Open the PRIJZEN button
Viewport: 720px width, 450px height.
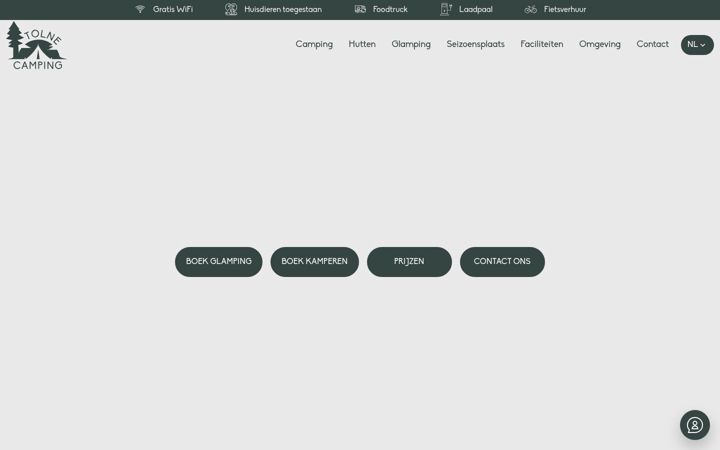(409, 262)
